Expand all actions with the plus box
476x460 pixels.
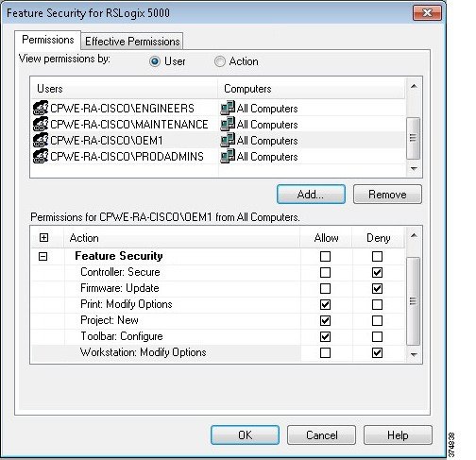pyautogui.click(x=43, y=238)
